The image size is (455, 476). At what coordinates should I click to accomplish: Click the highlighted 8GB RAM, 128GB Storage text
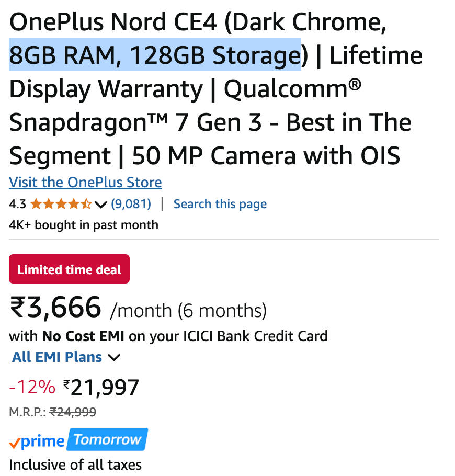[x=155, y=55]
